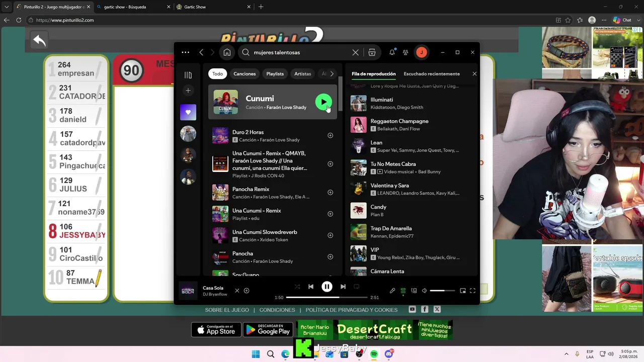Open Pinturillo YouTube channel icon
644x362 pixels.
tap(413, 310)
